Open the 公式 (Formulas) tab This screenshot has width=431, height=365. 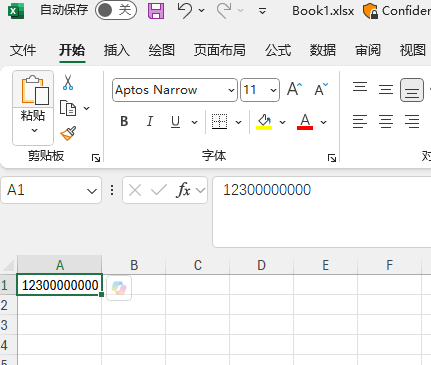[x=278, y=50]
